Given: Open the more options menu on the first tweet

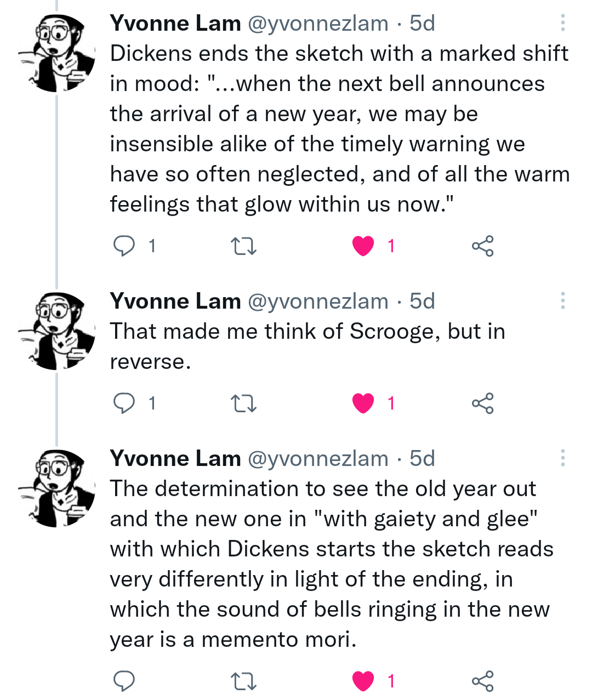Looking at the screenshot, I should pyautogui.click(x=563, y=23).
